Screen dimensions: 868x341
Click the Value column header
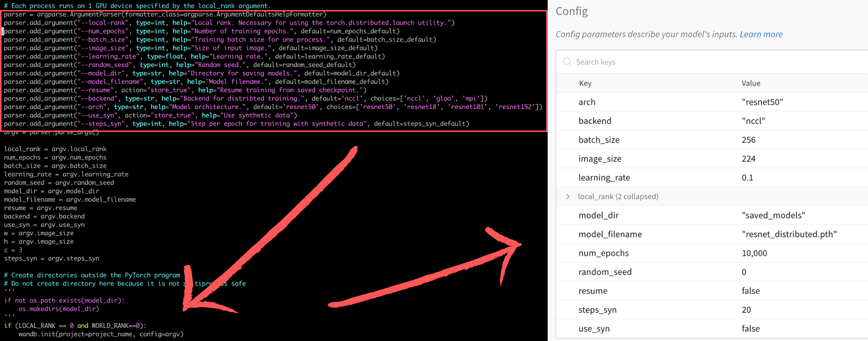click(751, 83)
